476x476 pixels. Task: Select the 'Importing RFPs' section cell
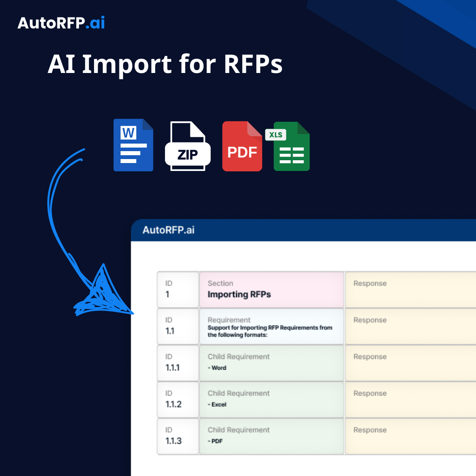click(271, 290)
